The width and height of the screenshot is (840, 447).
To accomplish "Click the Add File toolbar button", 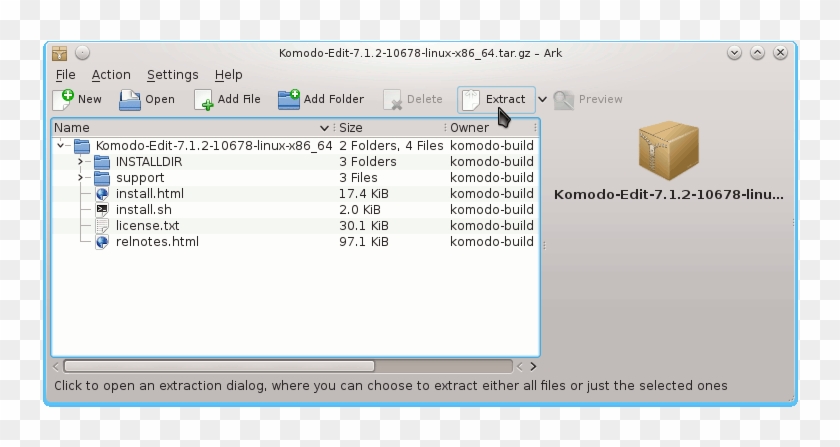I will (x=227, y=100).
